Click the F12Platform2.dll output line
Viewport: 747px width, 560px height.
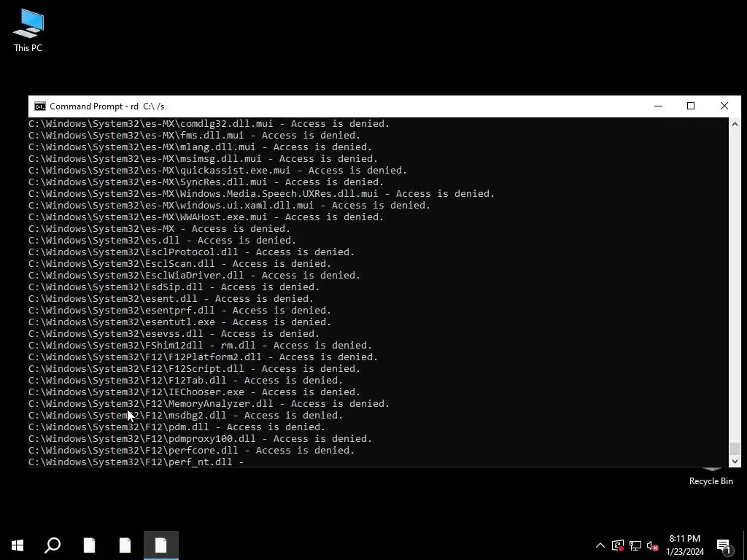click(203, 357)
